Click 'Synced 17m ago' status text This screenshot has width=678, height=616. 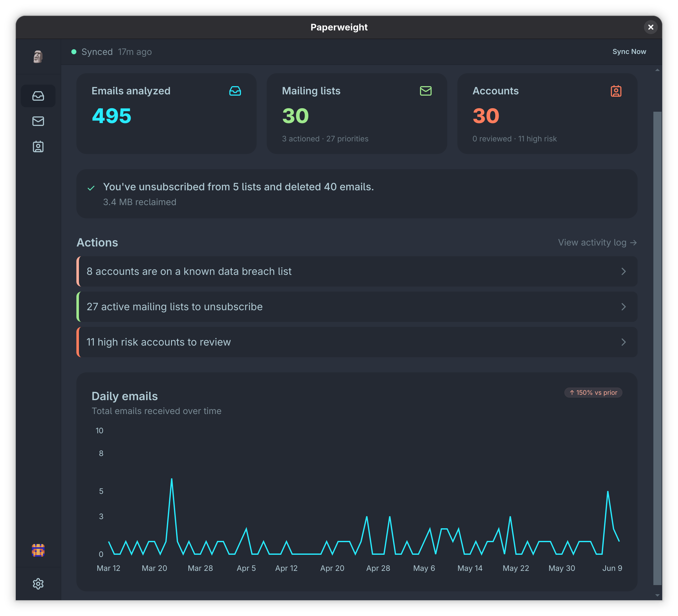[x=116, y=52]
